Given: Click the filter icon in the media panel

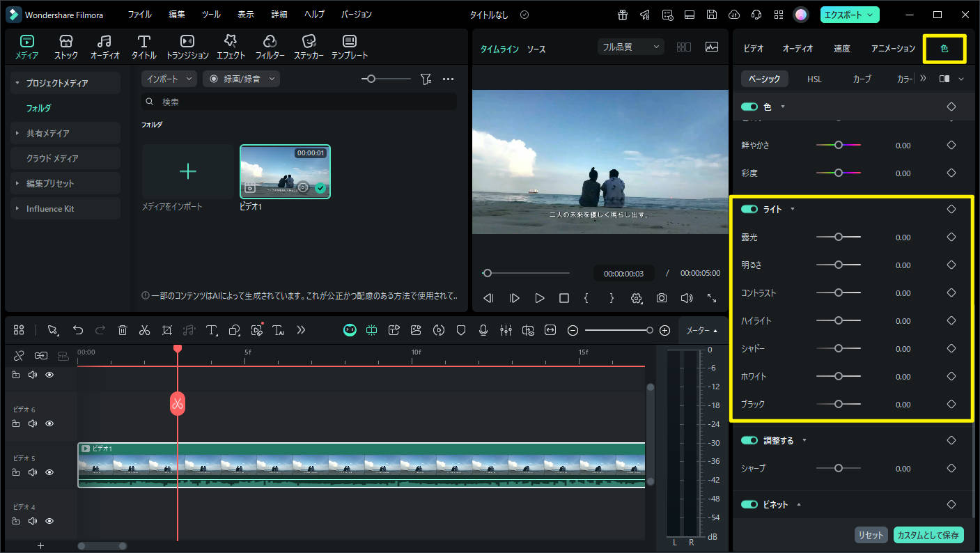Looking at the screenshot, I should 426,79.
